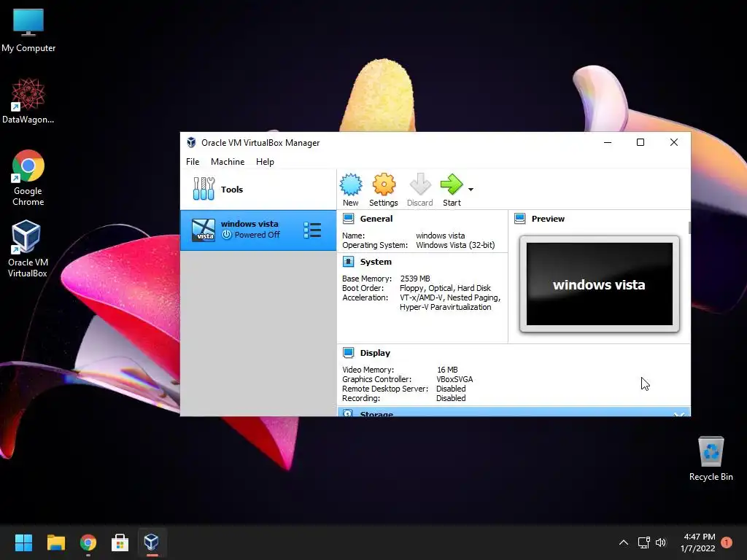
Task: Click the windows vista preview thumbnail
Action: pos(600,284)
